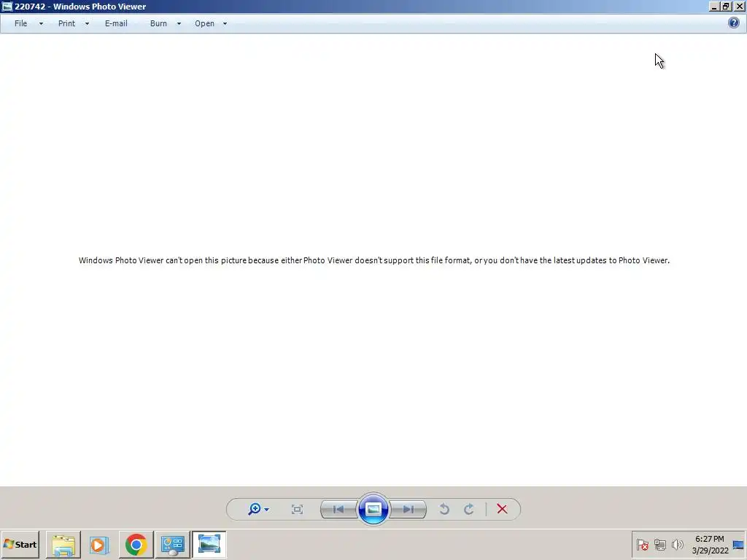Rotate the picture counterclockwise
Image resolution: width=747 pixels, height=560 pixels.
(444, 510)
